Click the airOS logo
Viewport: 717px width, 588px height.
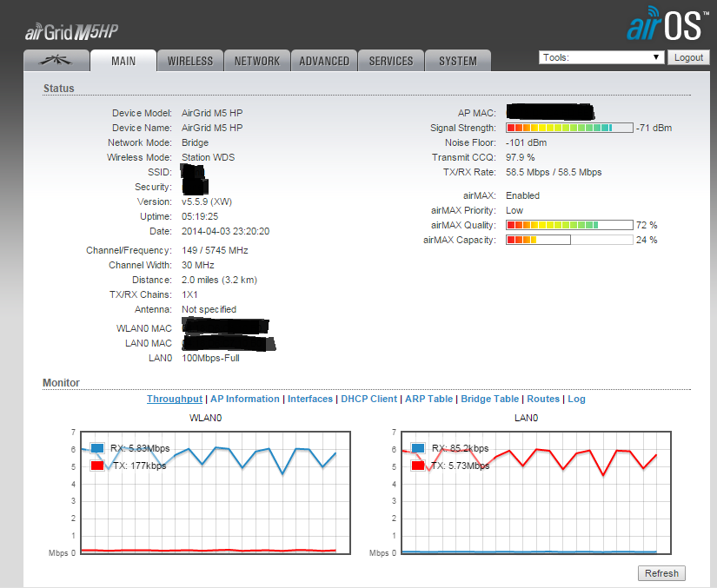point(667,23)
